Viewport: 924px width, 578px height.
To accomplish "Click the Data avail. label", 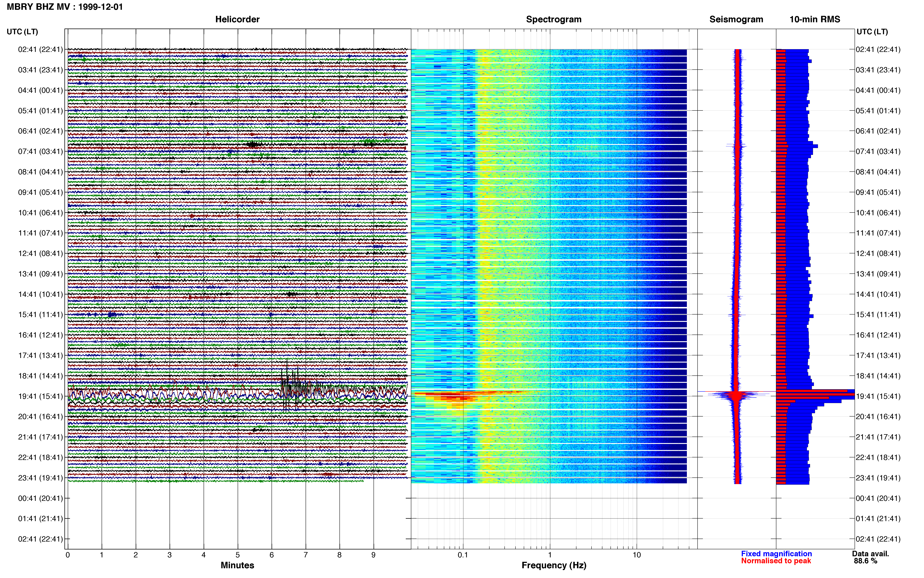I will coord(870,554).
